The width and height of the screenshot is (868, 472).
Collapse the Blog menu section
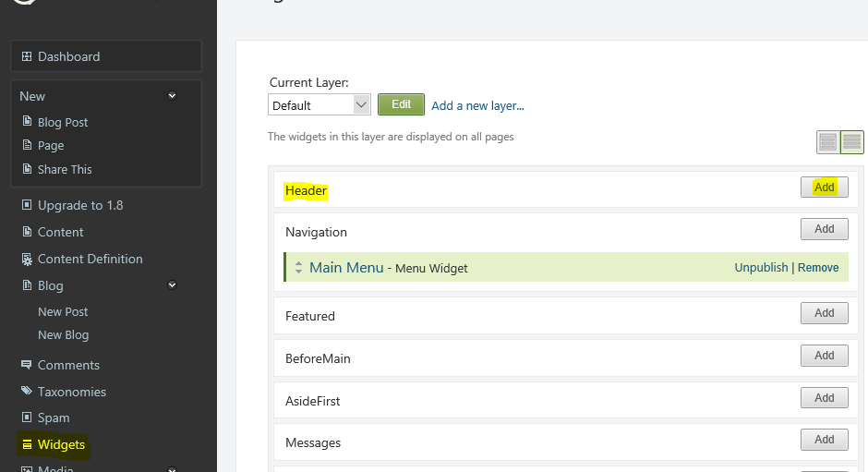(x=172, y=285)
